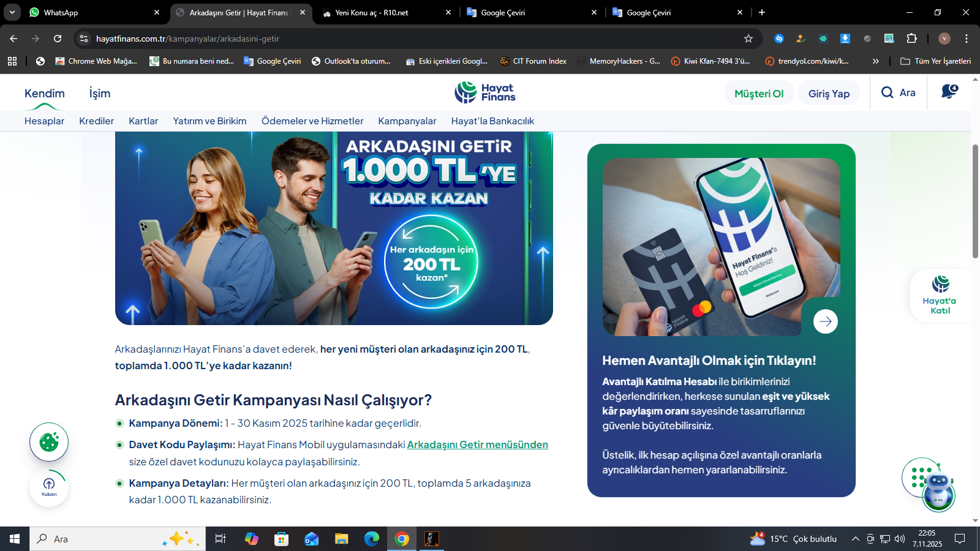Open the Hayat'a Katıl side widget
980x551 pixels.
pyautogui.click(x=940, y=296)
